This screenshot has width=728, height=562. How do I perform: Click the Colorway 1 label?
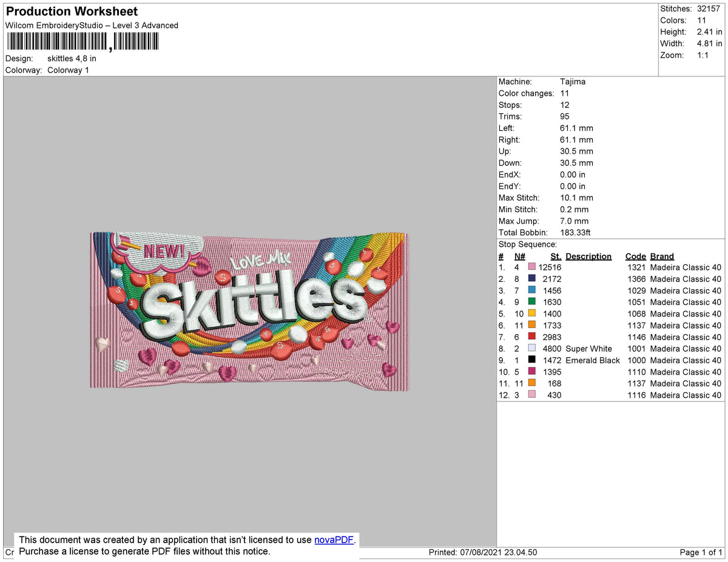(68, 70)
